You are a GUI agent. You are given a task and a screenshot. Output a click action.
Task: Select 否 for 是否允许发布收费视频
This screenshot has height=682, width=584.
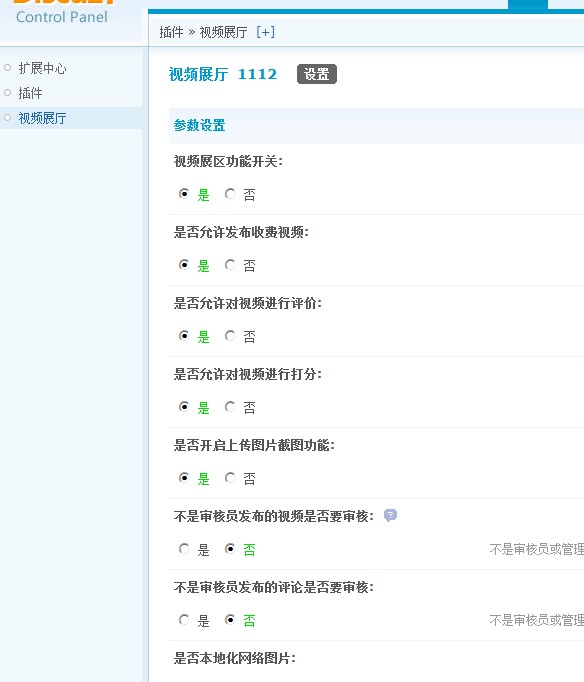pos(230,264)
